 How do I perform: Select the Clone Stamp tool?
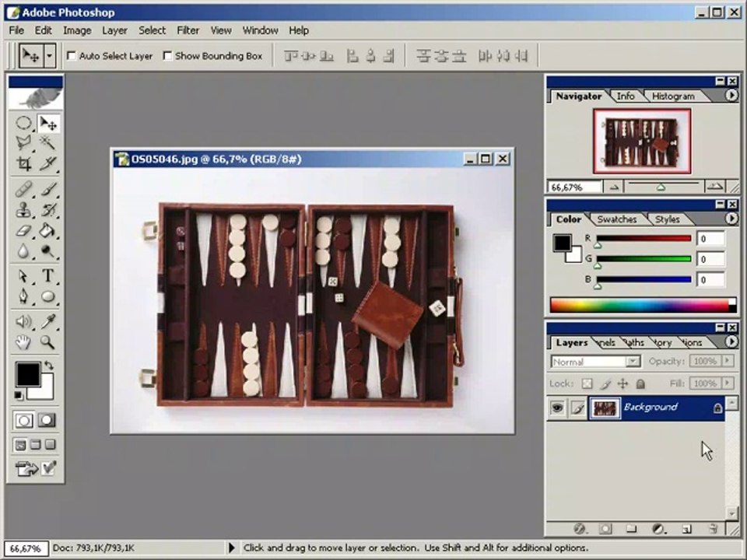point(23,209)
